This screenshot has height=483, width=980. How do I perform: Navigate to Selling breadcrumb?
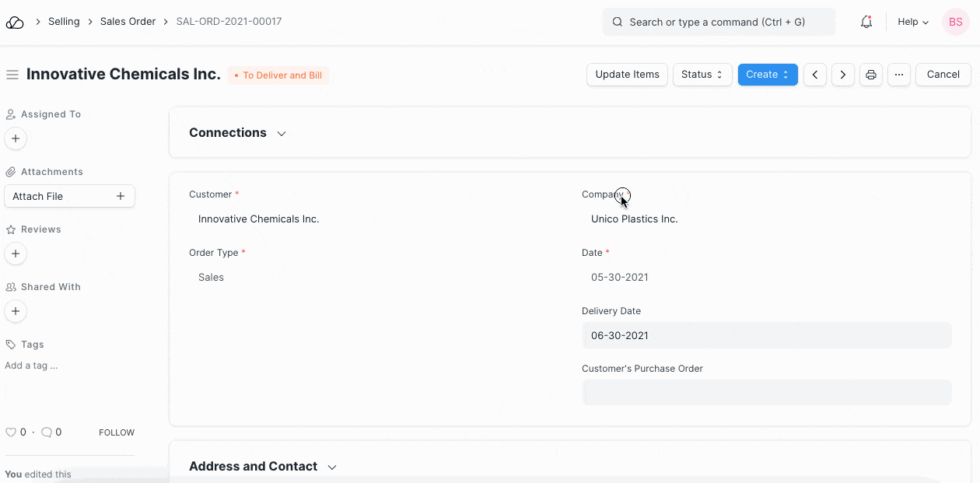[x=64, y=22]
